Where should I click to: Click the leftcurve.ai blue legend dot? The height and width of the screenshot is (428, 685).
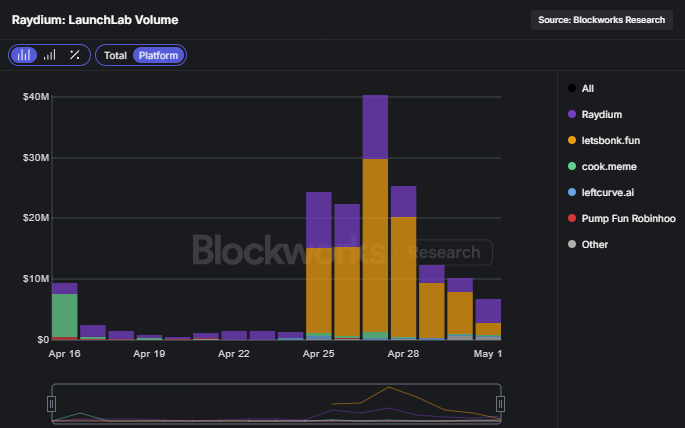pos(571,192)
